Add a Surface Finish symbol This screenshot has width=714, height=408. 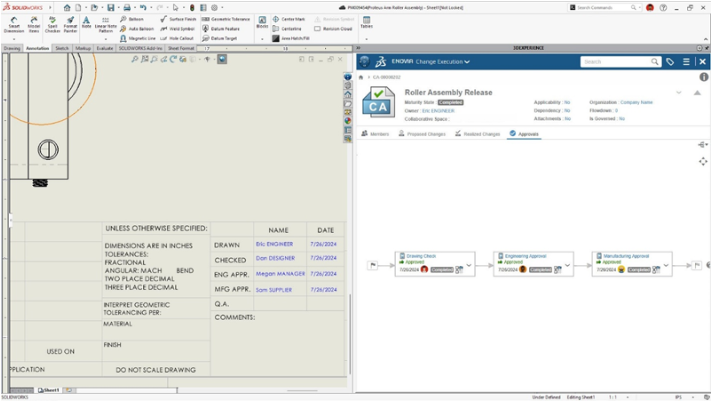[x=178, y=19]
